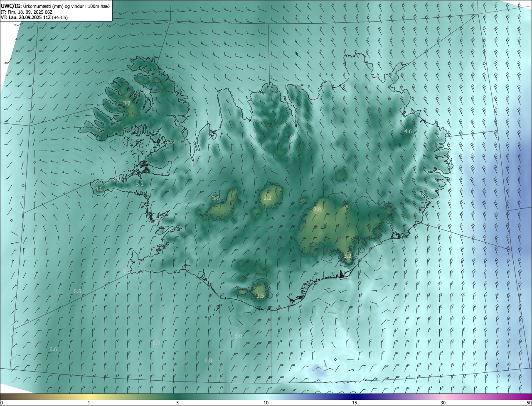Select the color scale tick labeled 5
This screenshot has height=406, width=532.
[x=177, y=403]
